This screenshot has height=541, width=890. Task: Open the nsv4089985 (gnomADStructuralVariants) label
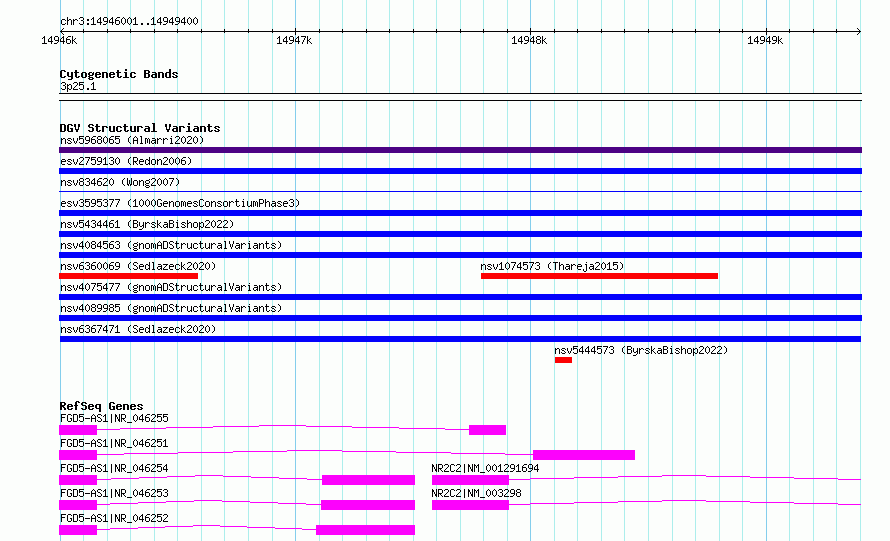click(x=171, y=308)
